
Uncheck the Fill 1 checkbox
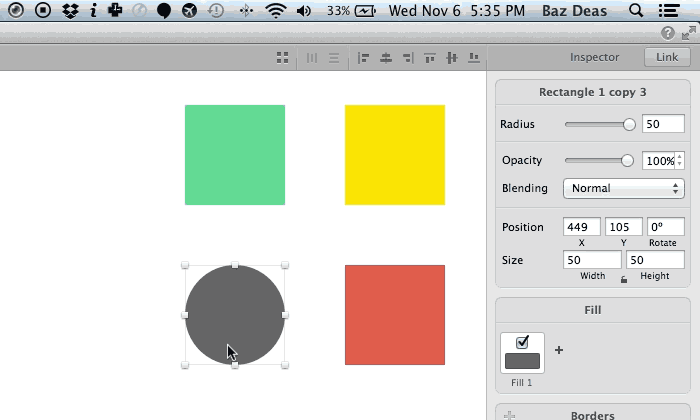point(523,342)
